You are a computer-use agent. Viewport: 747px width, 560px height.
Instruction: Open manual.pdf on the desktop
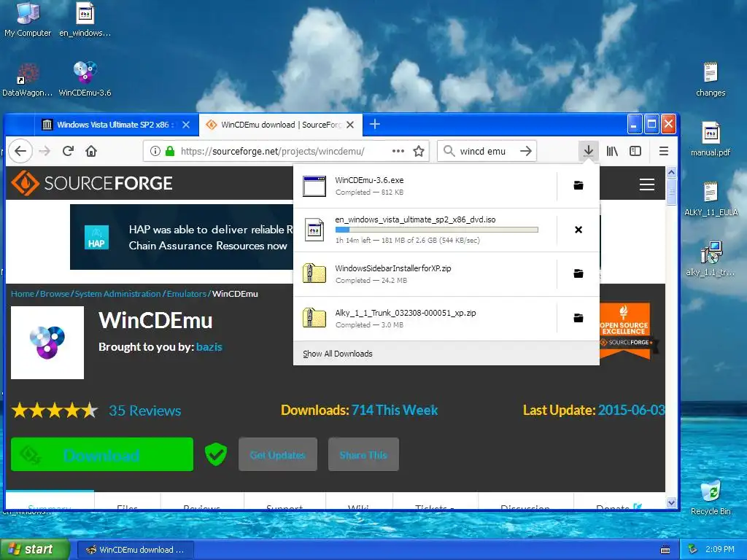[711, 139]
